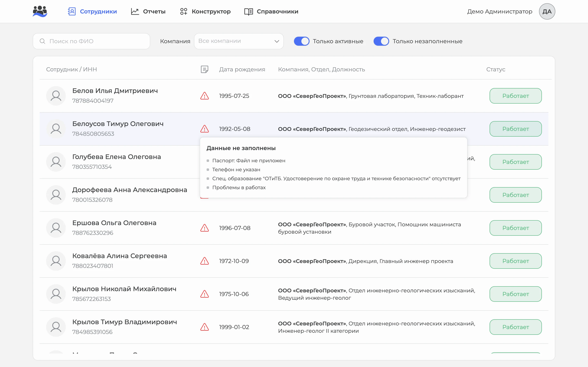
Task: Click the Работает button for Ковалёва Алина
Action: (516, 261)
